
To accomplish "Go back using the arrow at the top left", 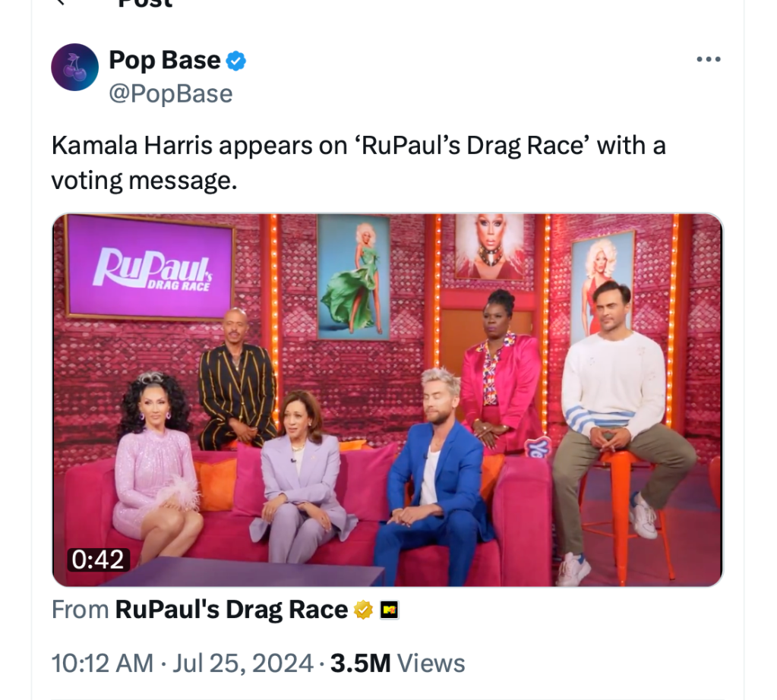I will [x=59, y=2].
